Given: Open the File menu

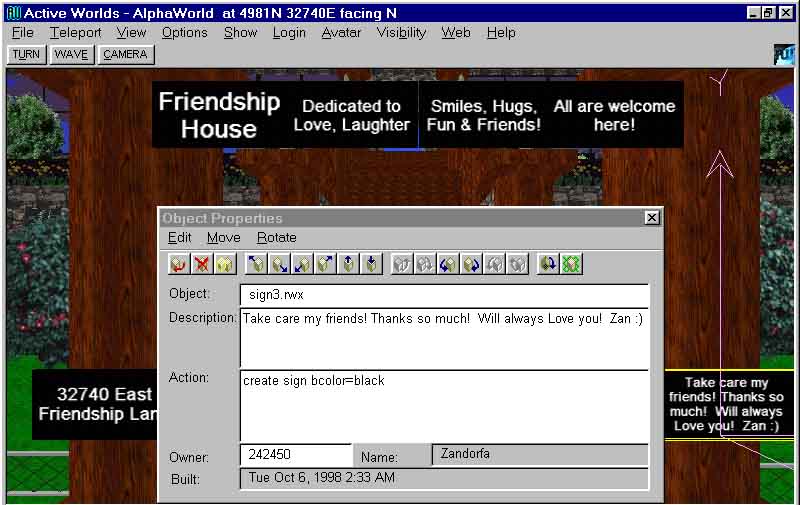Looking at the screenshot, I should click(22, 33).
